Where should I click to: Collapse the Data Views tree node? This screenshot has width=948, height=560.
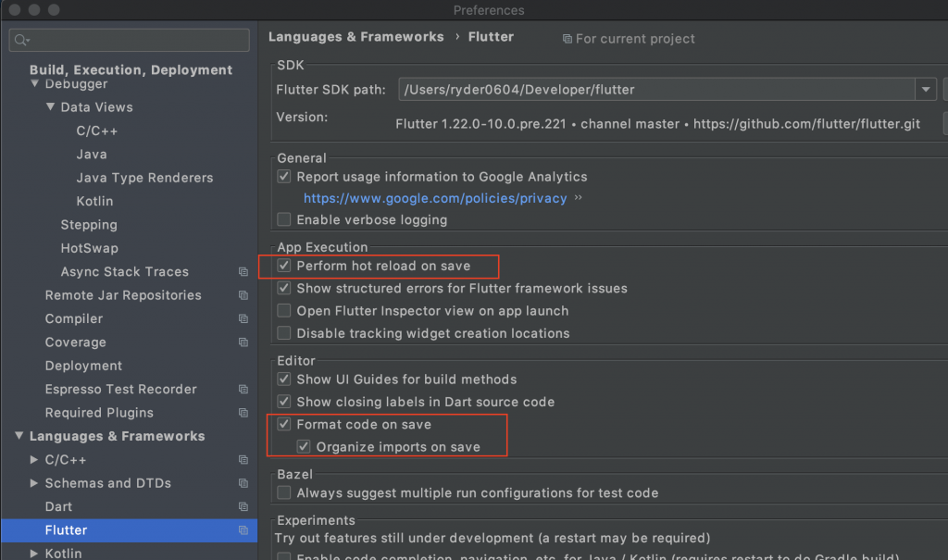tap(51, 107)
